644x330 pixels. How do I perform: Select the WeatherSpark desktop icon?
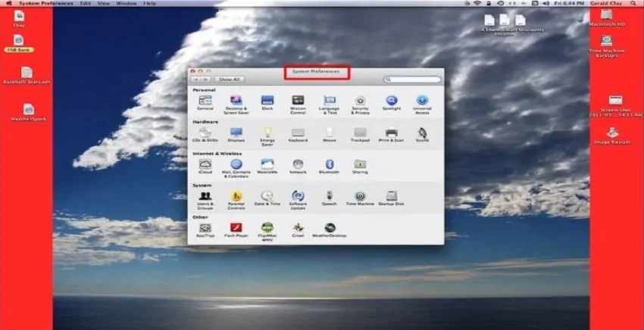click(x=28, y=113)
